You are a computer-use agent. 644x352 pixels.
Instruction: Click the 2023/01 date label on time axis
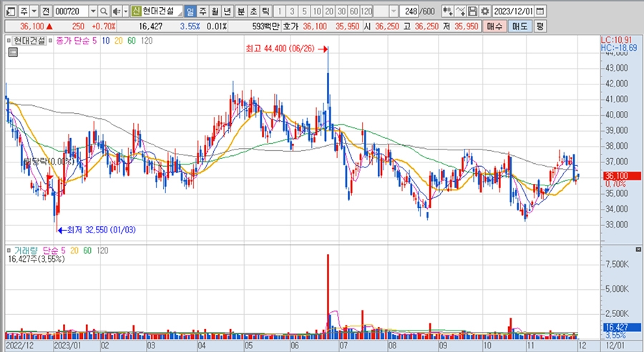(67, 346)
